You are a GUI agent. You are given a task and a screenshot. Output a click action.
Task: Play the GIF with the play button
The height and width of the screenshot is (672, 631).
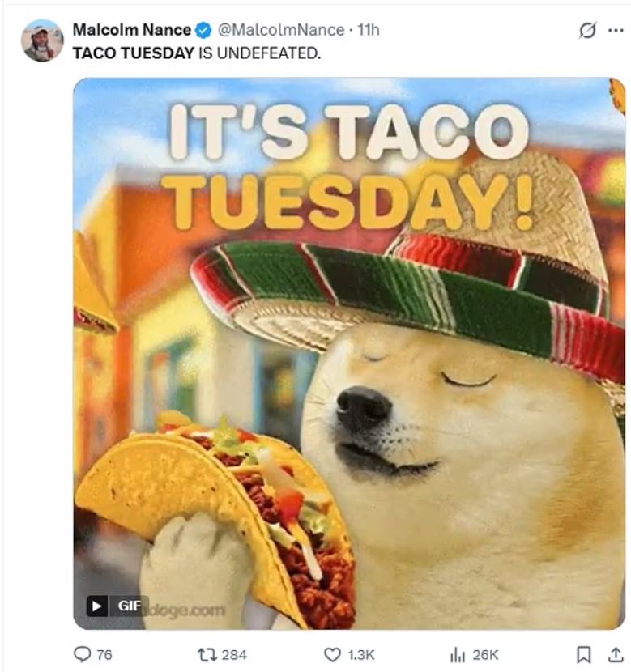pyautogui.click(x=97, y=606)
